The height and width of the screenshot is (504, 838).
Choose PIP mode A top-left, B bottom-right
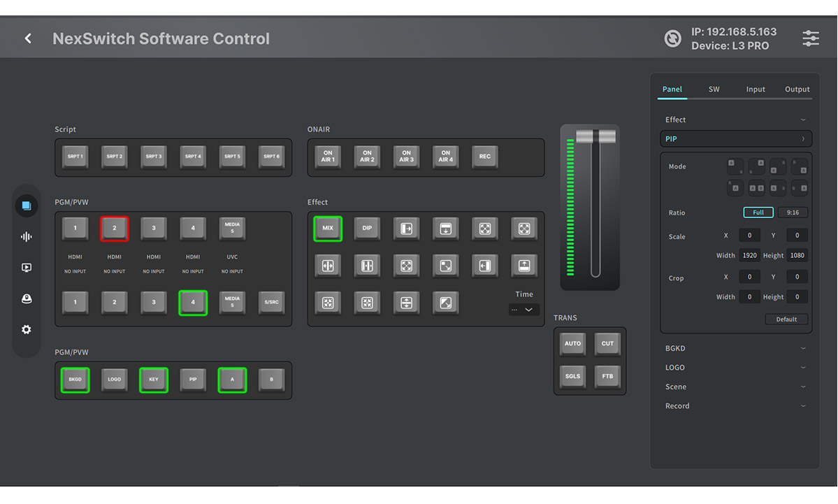(x=735, y=166)
